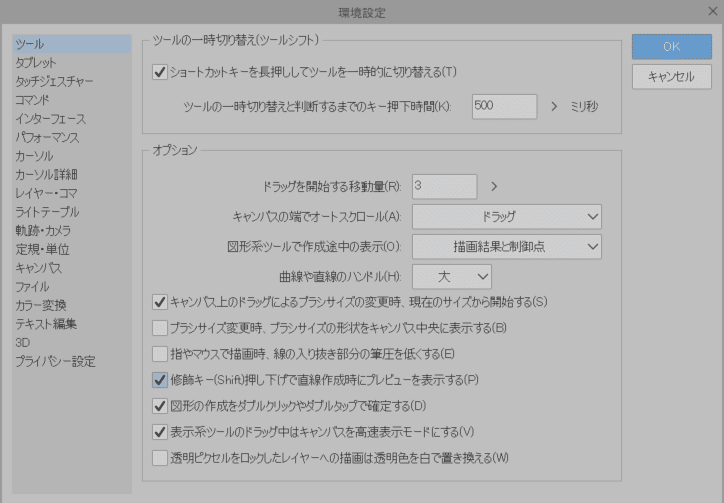Select ツール category in sidebar
724x503 pixels.
pos(72,44)
